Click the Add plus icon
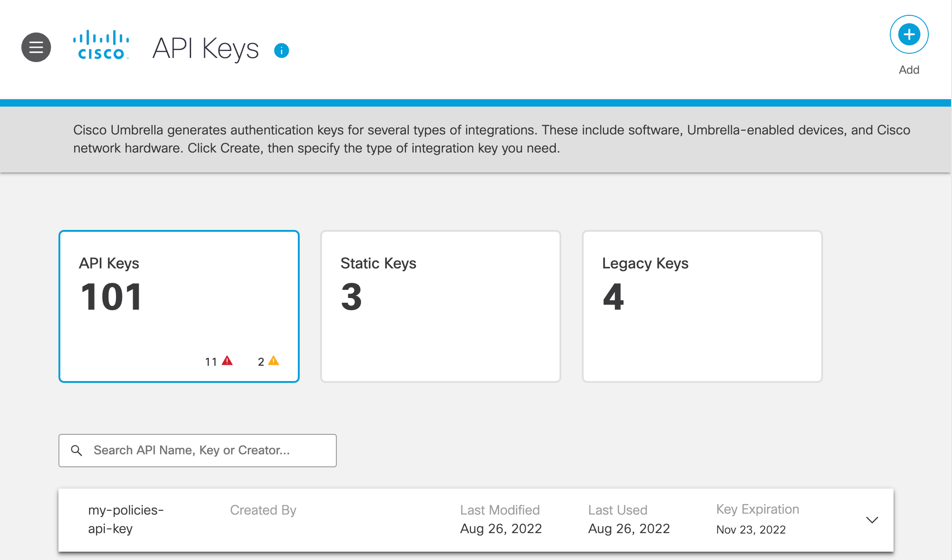The image size is (952, 560). point(908,34)
